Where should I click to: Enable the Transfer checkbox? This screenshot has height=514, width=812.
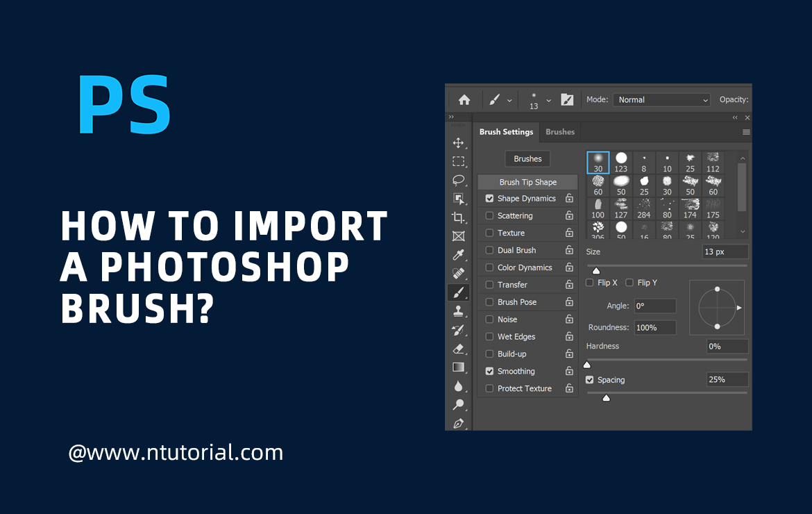[489, 285]
